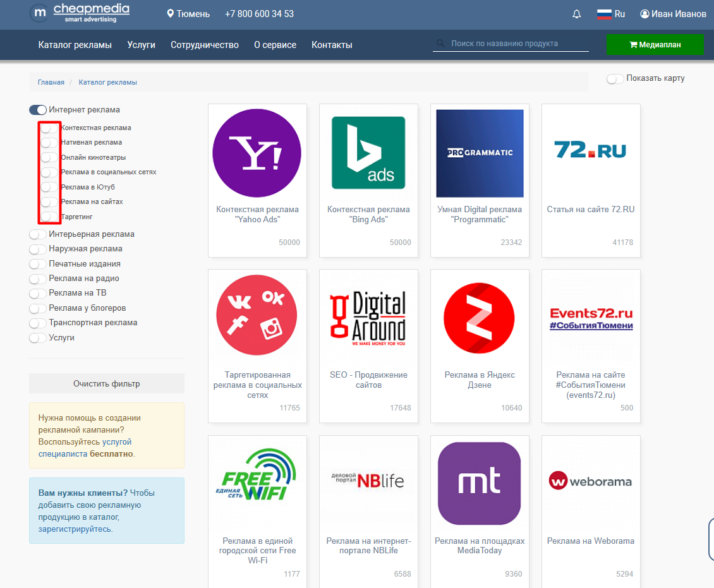Click the location pin next to Тюмень
The image size is (714, 588).
171,14
